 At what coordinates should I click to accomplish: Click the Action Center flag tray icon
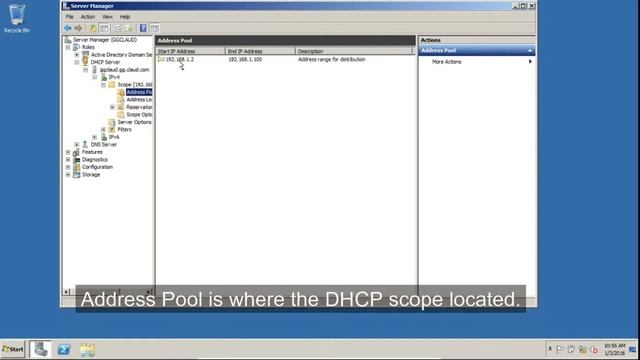pyautogui.click(x=560, y=349)
